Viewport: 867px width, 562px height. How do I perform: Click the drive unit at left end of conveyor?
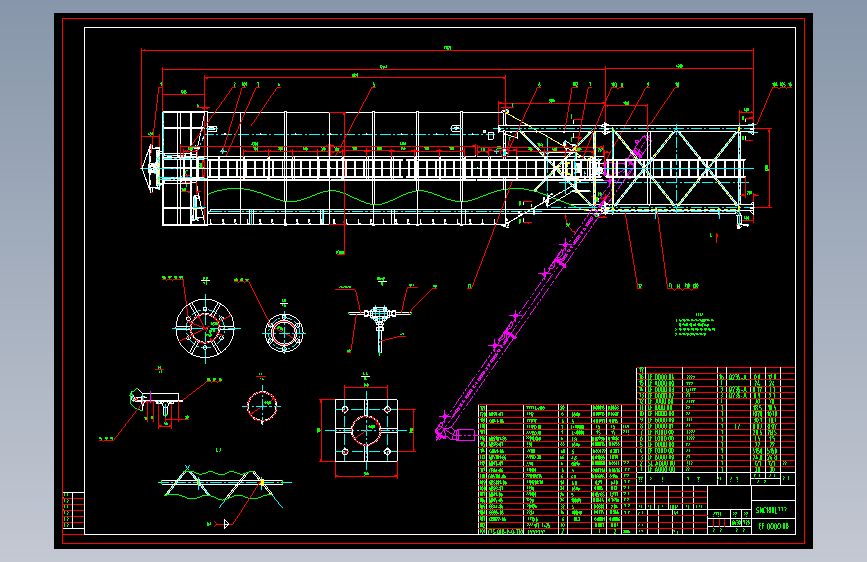tap(152, 168)
